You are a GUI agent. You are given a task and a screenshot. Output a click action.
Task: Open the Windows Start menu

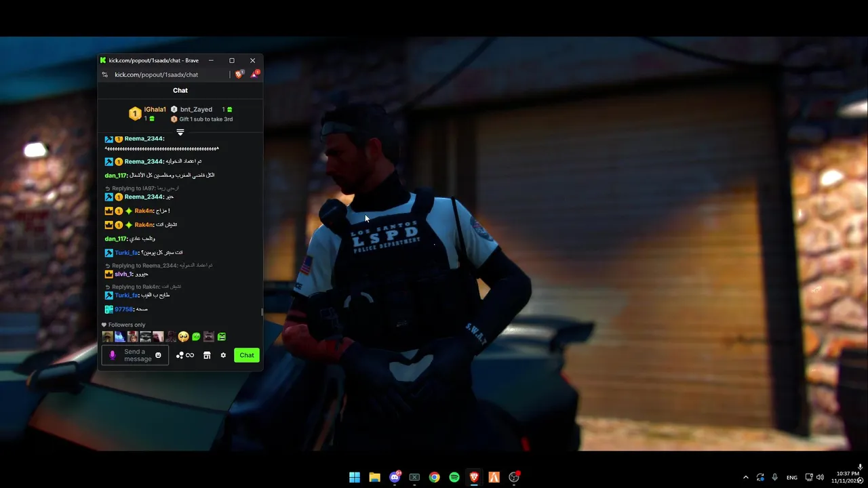click(355, 477)
